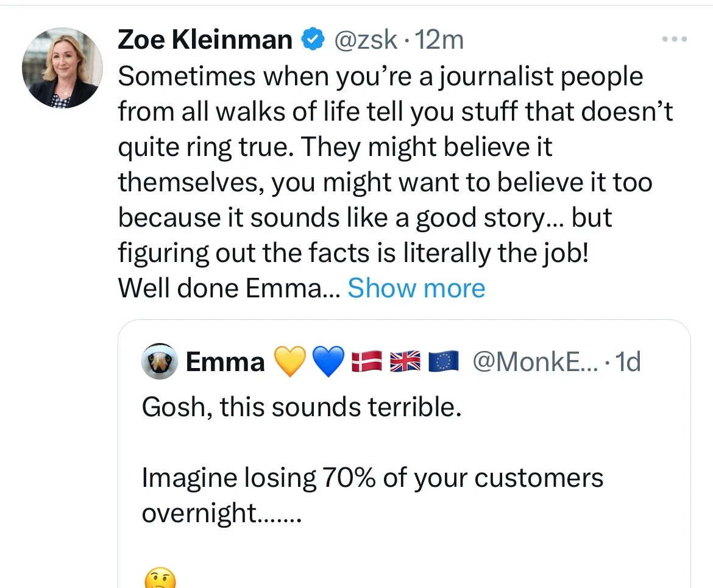
Task: Click the blue heart emoji
Action: (328, 363)
